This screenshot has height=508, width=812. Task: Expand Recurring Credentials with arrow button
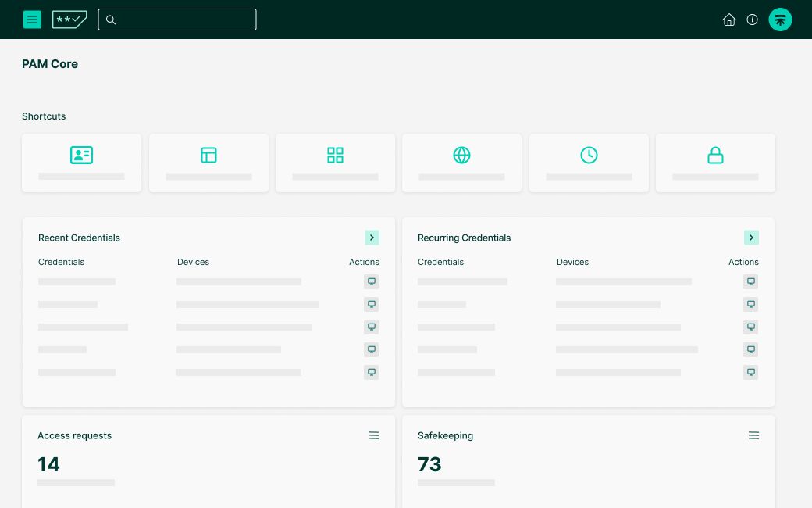coord(751,238)
